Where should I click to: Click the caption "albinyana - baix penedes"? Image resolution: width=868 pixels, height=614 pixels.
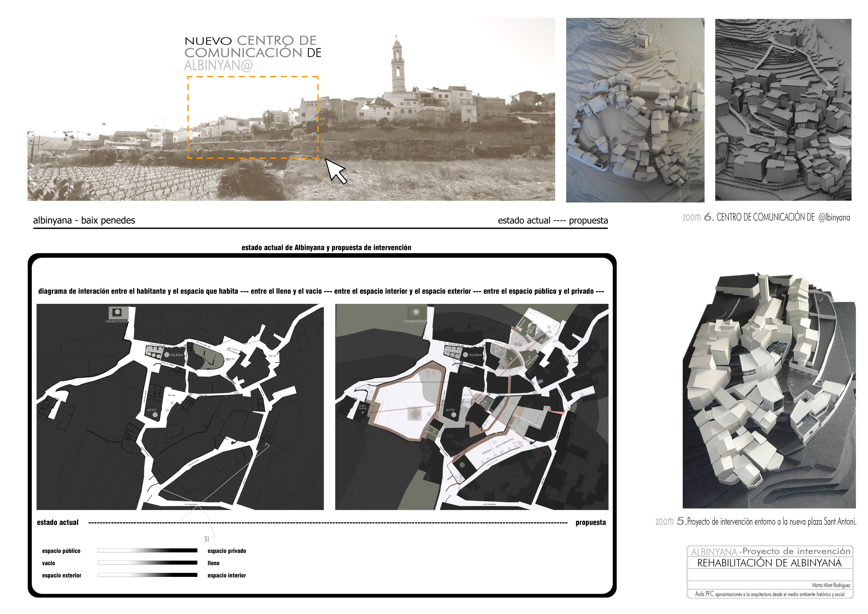pyautogui.click(x=84, y=220)
